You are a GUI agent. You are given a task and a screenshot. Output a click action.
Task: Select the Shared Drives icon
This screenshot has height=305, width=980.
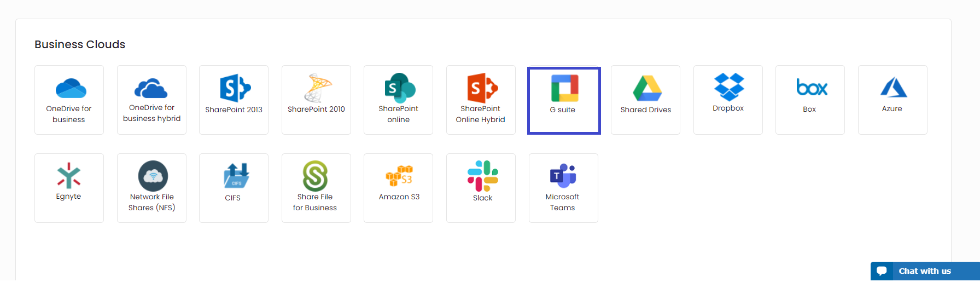point(647,88)
